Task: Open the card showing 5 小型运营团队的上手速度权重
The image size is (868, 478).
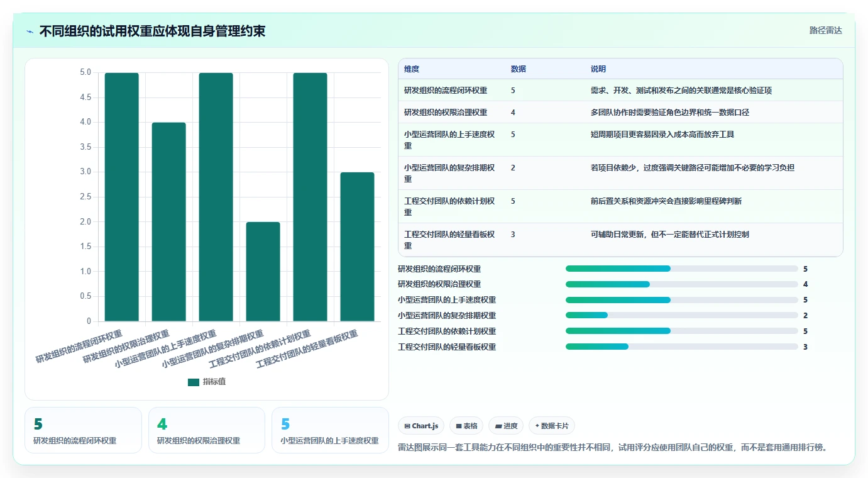Action: [330, 430]
